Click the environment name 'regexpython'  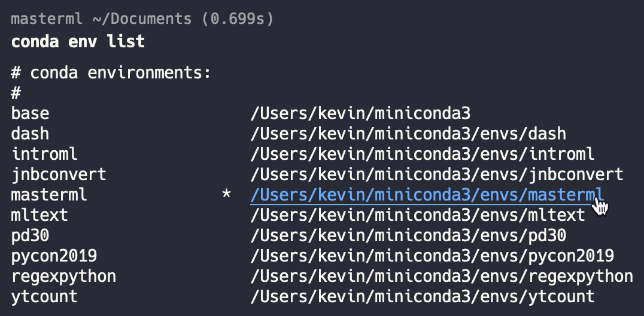[x=63, y=276]
